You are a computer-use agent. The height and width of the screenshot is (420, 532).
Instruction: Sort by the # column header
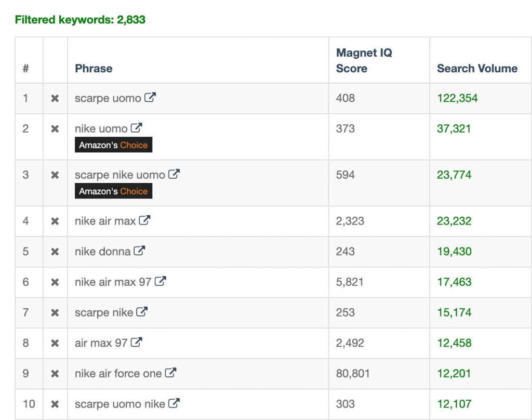point(26,69)
